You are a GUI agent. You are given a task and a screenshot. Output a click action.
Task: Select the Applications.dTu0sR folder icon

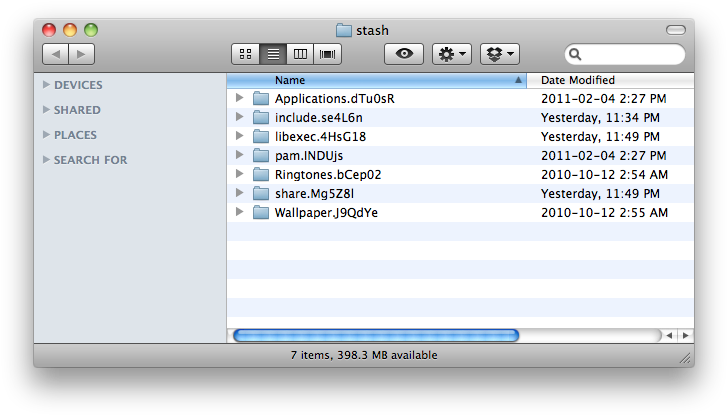[x=261, y=98]
